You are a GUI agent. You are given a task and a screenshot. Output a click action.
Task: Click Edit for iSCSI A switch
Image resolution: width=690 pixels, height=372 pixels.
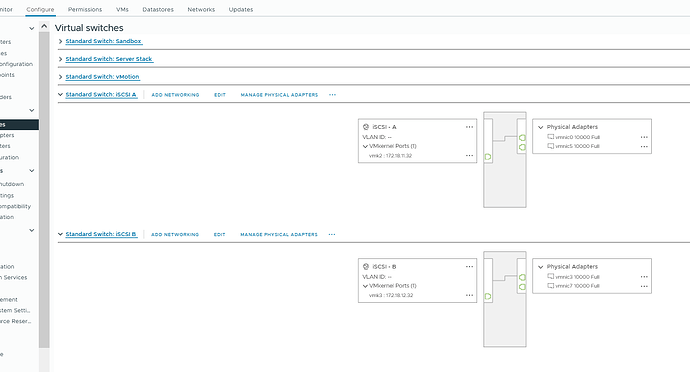[220, 95]
